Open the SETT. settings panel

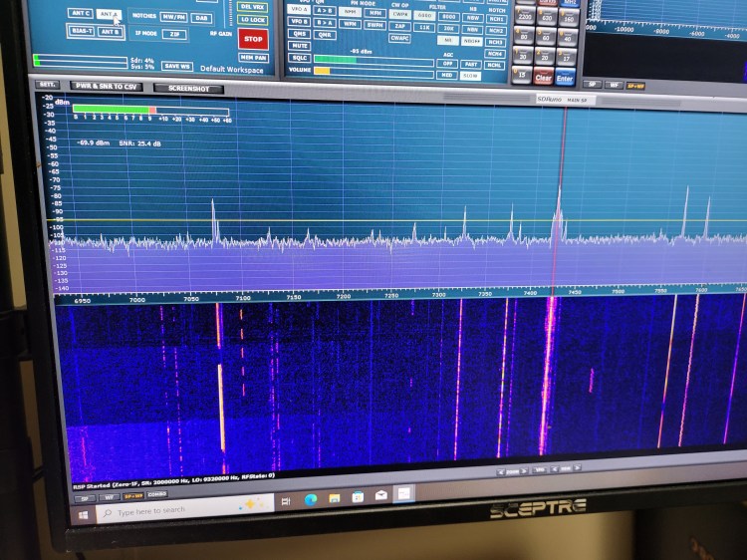coord(48,85)
